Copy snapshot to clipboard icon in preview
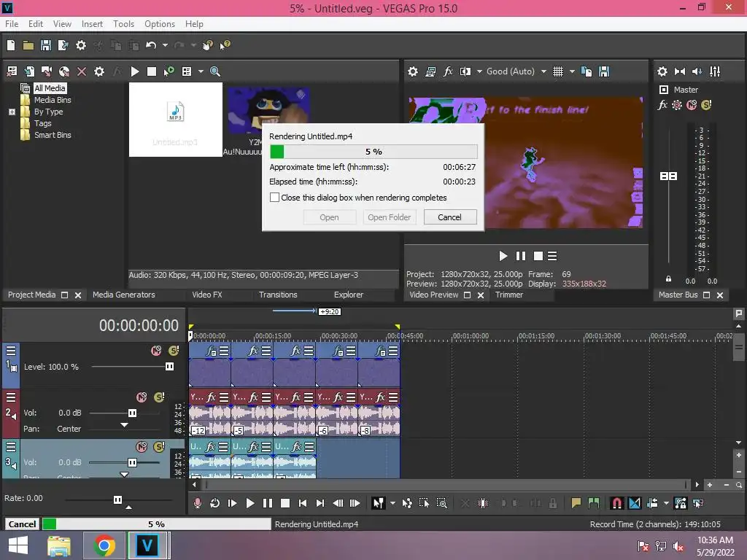The image size is (747, 560). tap(587, 71)
